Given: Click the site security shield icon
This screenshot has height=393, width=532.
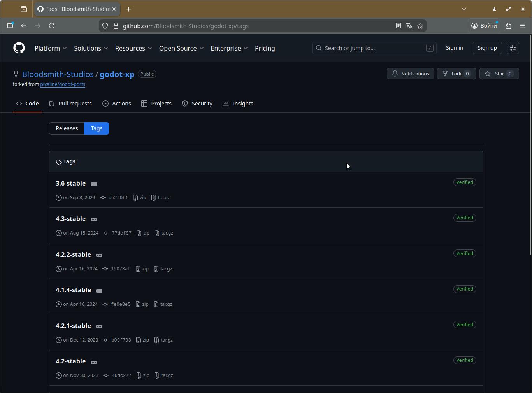Looking at the screenshot, I should click(x=105, y=26).
